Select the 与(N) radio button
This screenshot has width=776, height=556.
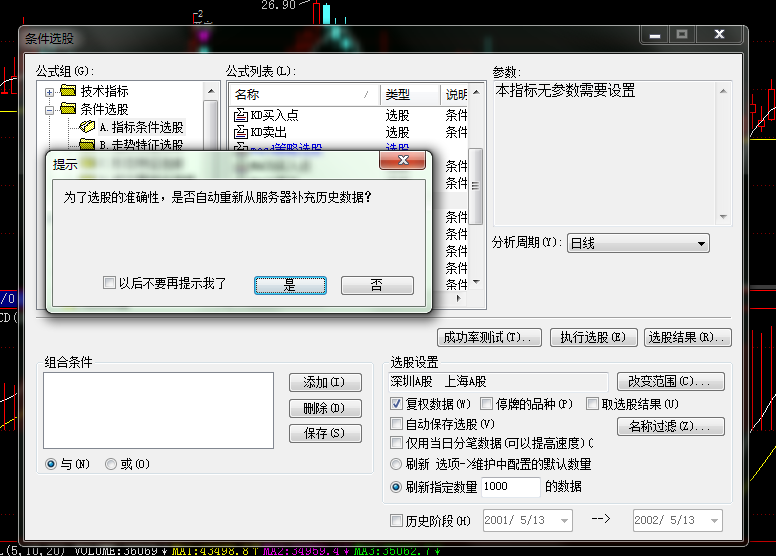click(50, 464)
